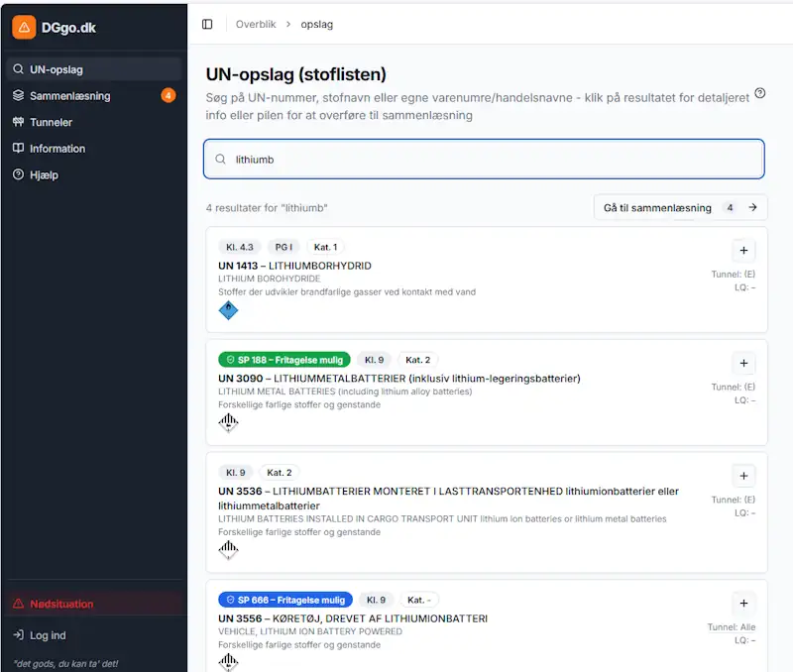Click the plus button on UN 3536 card
The image size is (793, 672).
(x=744, y=476)
